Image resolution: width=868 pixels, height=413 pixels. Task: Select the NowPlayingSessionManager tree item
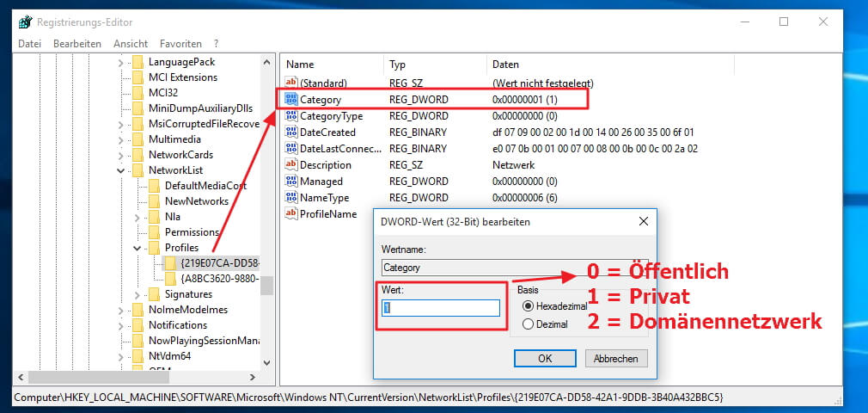[205, 341]
